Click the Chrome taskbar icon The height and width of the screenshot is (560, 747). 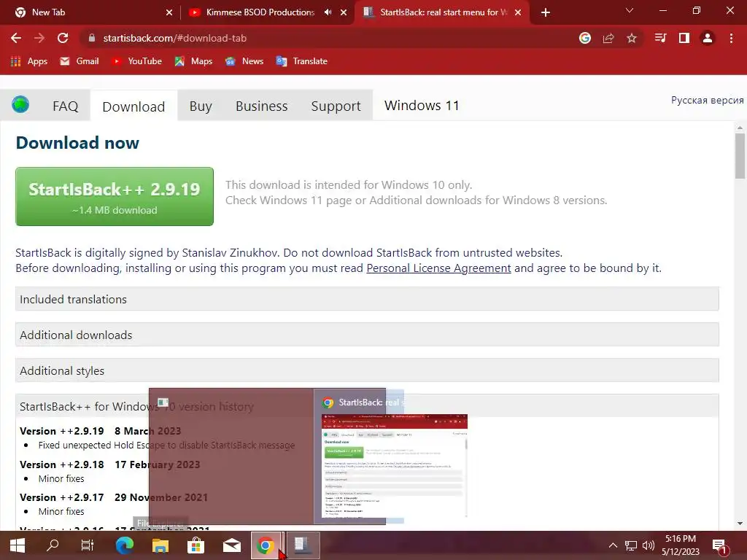pos(266,545)
